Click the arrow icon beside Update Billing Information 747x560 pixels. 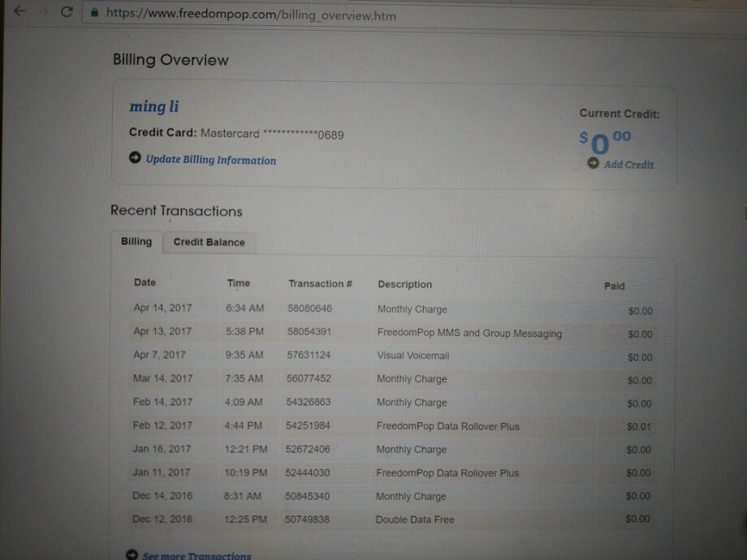tap(135, 157)
